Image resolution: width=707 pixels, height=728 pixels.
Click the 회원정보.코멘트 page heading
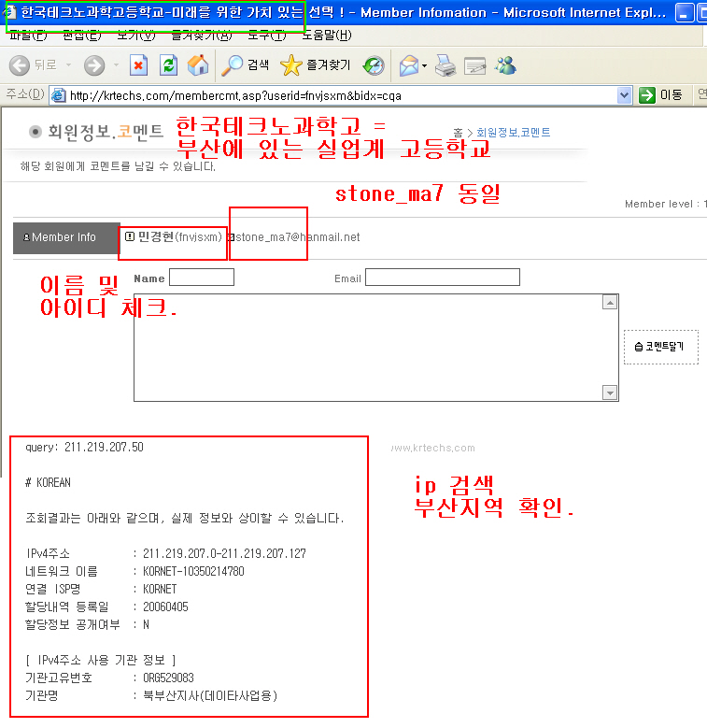click(x=106, y=132)
